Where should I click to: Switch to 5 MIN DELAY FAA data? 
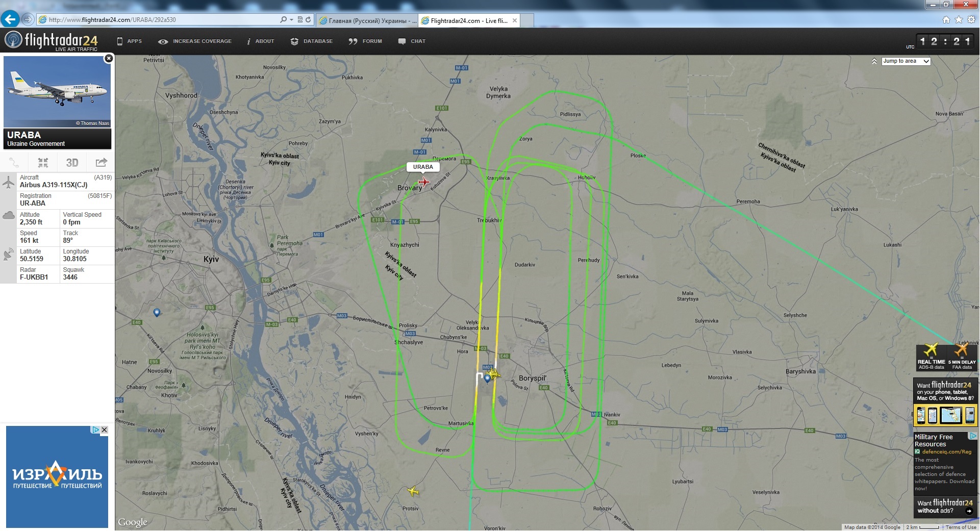tap(962, 357)
